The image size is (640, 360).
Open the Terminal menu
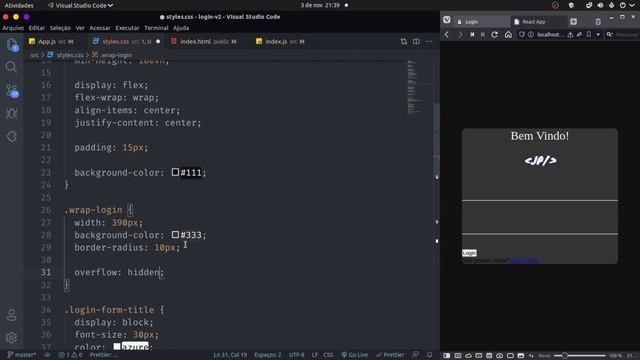click(156, 28)
